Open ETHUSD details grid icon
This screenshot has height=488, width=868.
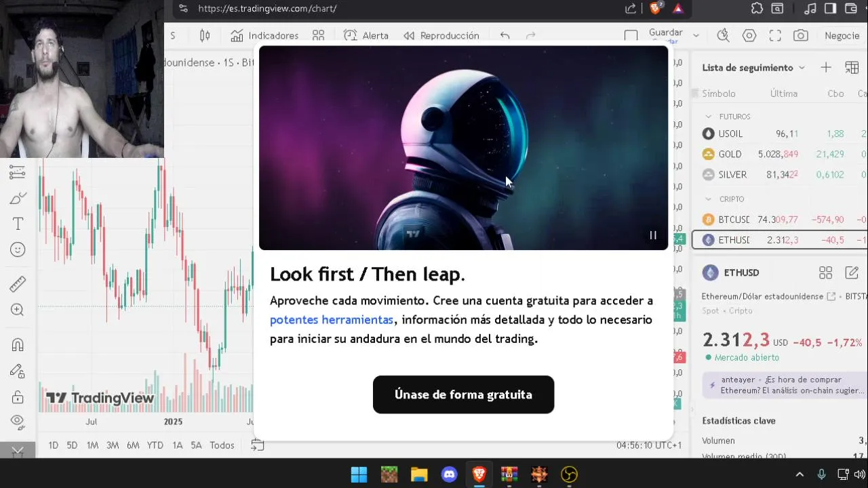click(825, 272)
